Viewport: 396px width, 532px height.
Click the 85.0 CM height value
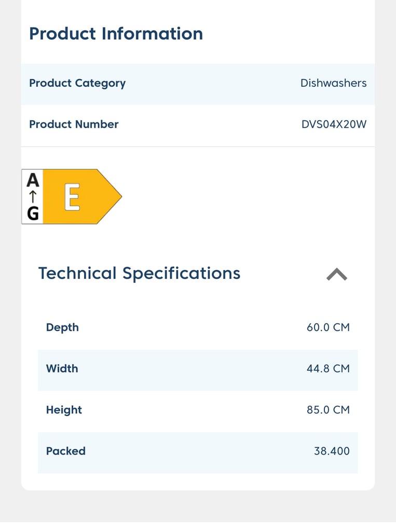tap(328, 410)
